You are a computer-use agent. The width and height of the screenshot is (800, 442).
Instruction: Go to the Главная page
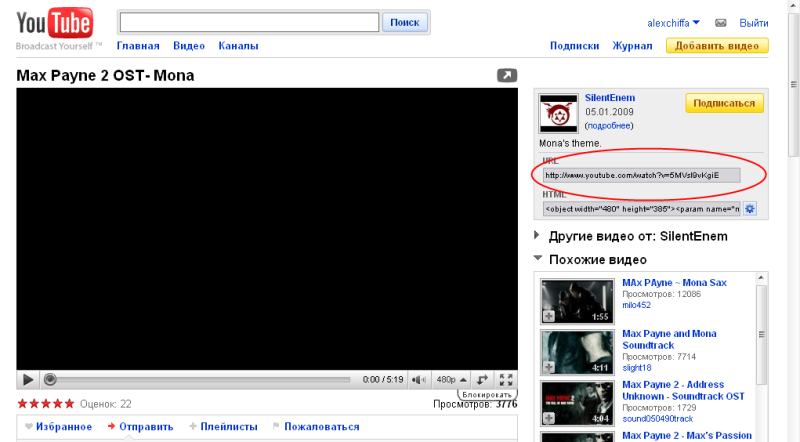pos(138,46)
